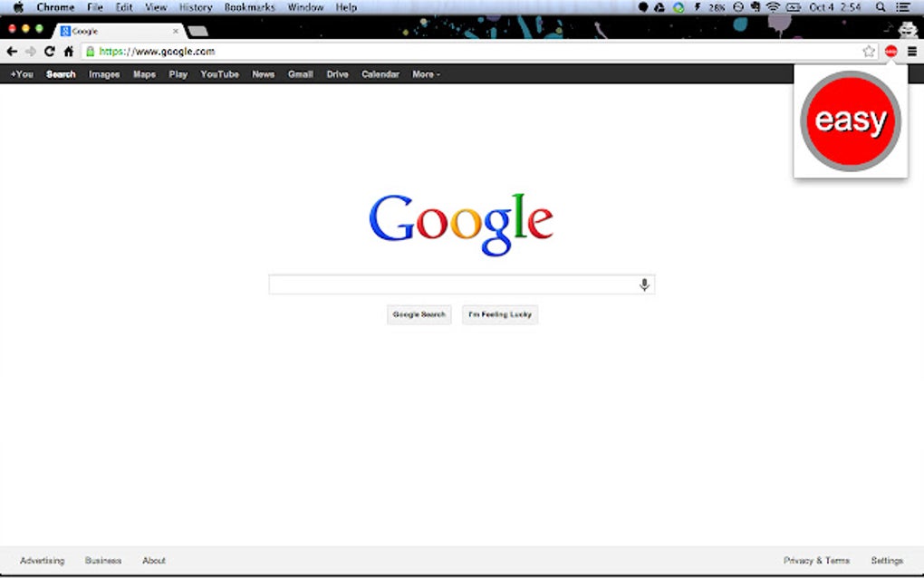This screenshot has height=578, width=924.
Task: Open Spotlight search from the menu bar
Action: pyautogui.click(x=880, y=6)
